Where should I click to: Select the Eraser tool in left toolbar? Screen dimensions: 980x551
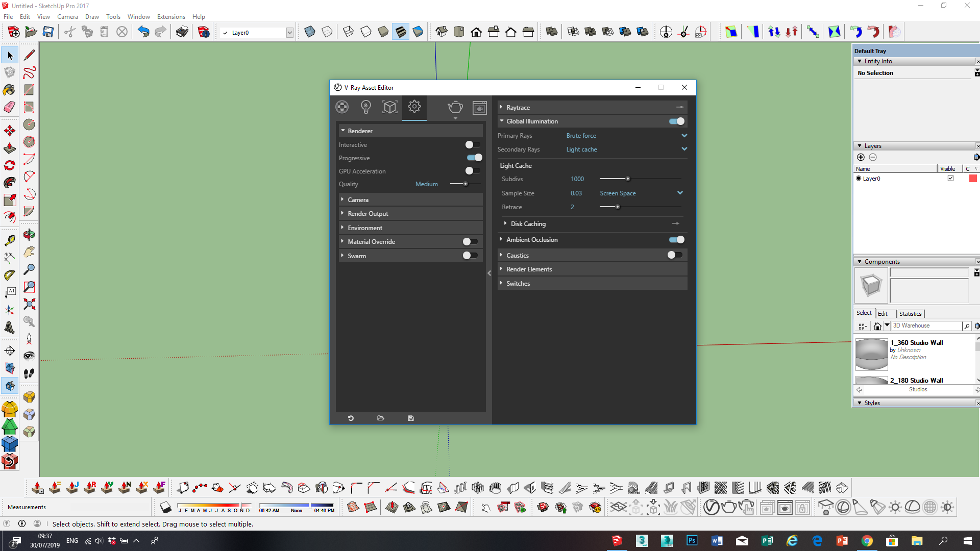pyautogui.click(x=10, y=107)
